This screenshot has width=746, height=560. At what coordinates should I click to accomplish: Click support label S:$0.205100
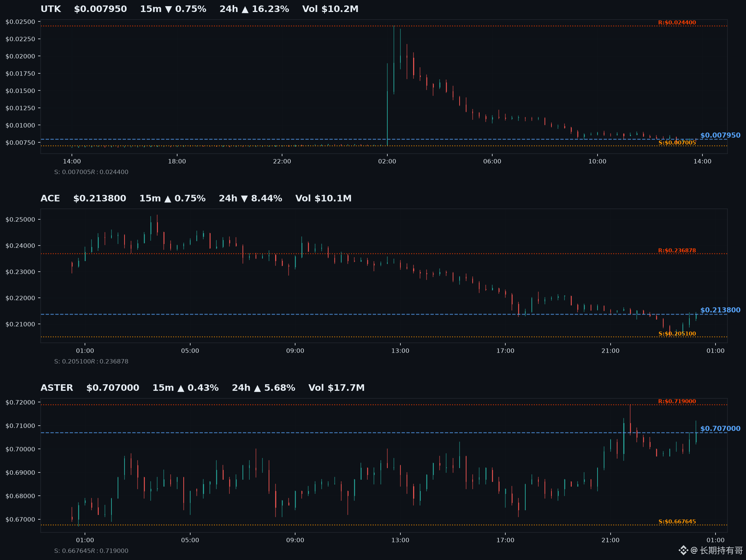click(x=677, y=334)
